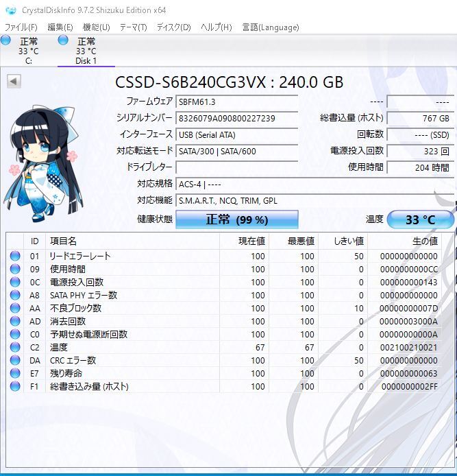Image resolution: width=457 pixels, height=476 pixels.
Task: Click the 項目名 column header
Action: click(132, 241)
